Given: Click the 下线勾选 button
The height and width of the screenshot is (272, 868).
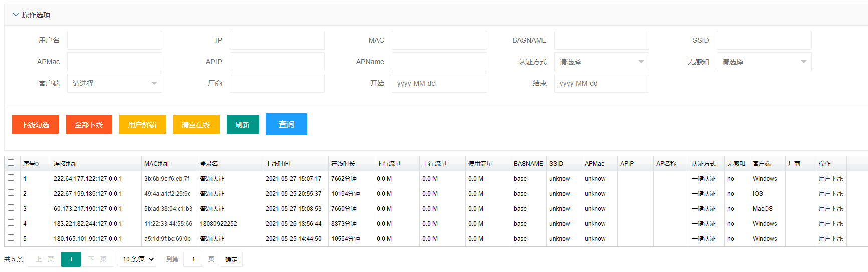Looking at the screenshot, I should (35, 124).
